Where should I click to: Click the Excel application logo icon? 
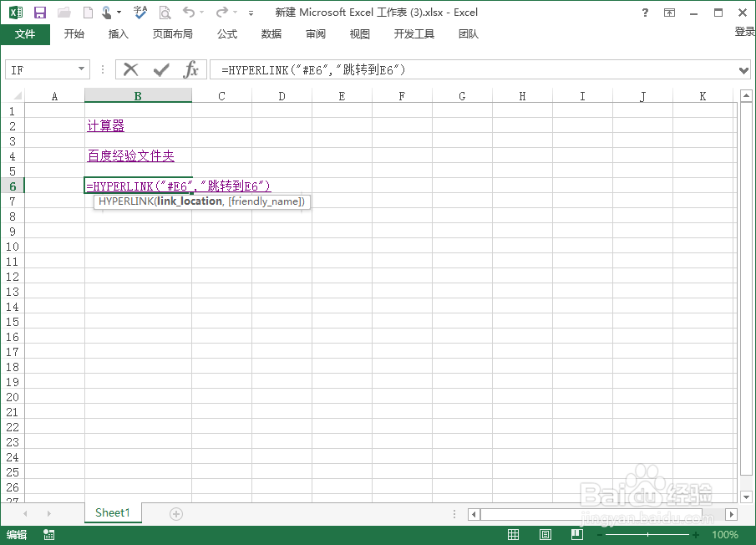click(16, 13)
